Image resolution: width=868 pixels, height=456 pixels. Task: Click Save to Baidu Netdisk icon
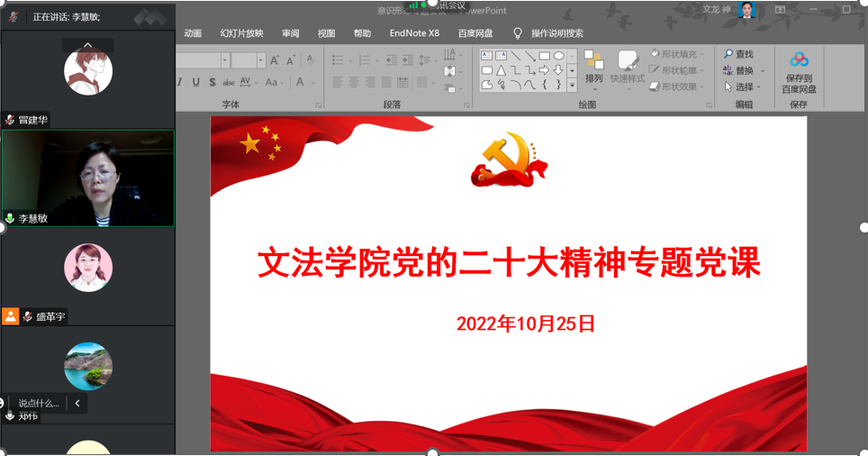pyautogui.click(x=799, y=72)
